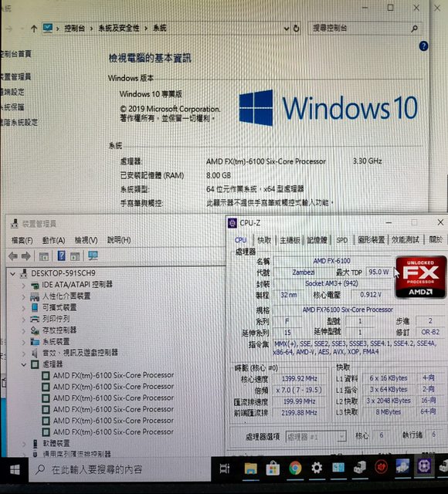Open Microsoft Store from the taskbar
The width and height of the screenshot is (448, 494).
[273, 469]
